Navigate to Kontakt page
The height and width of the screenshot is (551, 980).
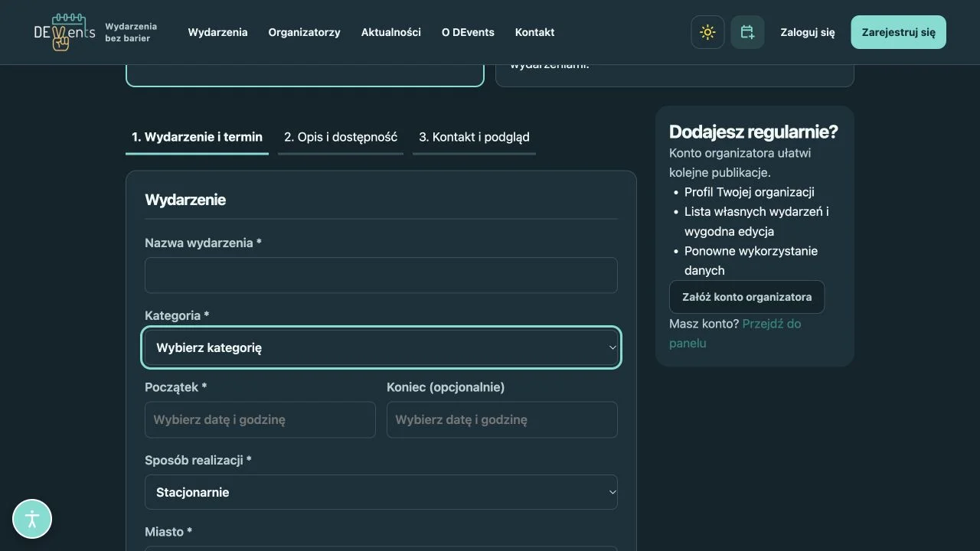click(x=534, y=32)
